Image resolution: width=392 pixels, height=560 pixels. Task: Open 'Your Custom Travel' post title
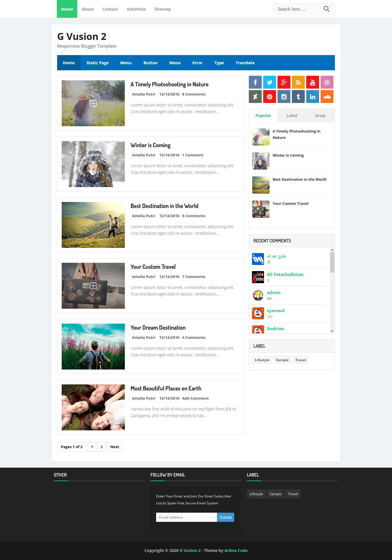[153, 267]
